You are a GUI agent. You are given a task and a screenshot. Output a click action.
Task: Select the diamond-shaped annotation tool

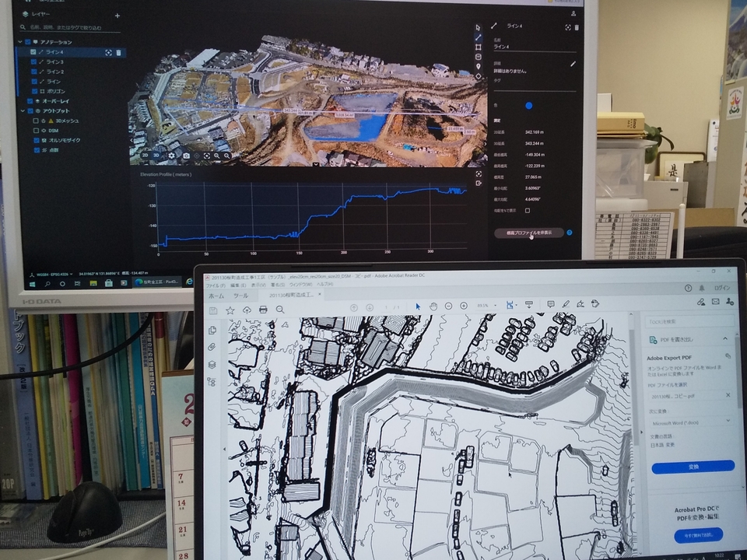click(478, 76)
